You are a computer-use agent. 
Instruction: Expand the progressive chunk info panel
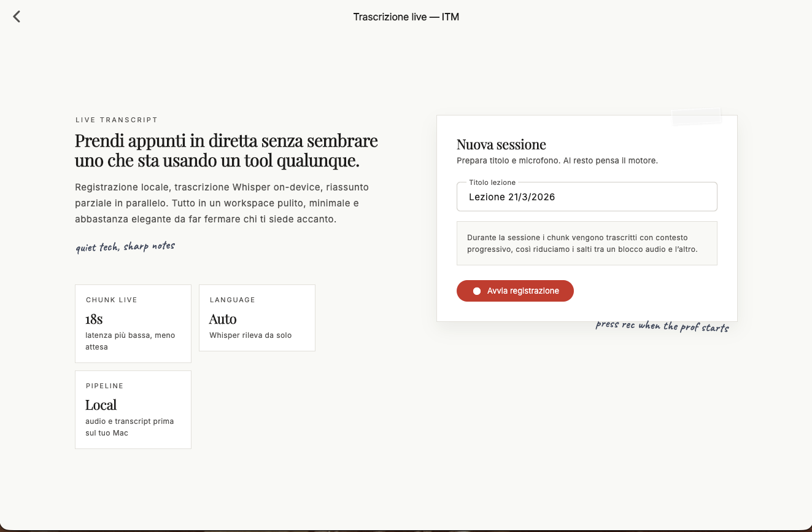[587, 243]
